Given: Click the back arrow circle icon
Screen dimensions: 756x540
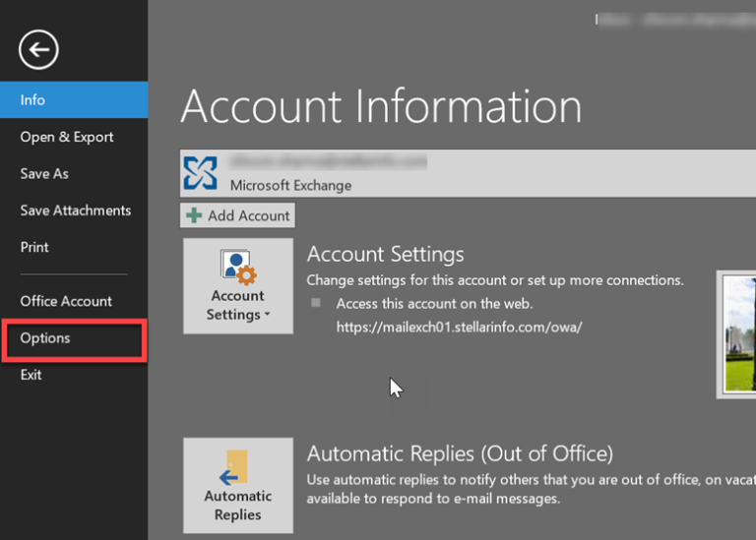Looking at the screenshot, I should [x=38, y=49].
